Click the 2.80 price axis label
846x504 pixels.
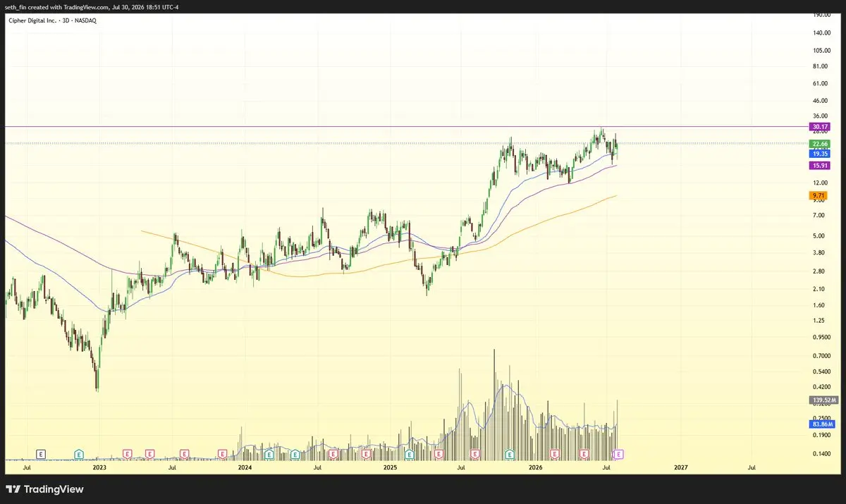(x=819, y=271)
